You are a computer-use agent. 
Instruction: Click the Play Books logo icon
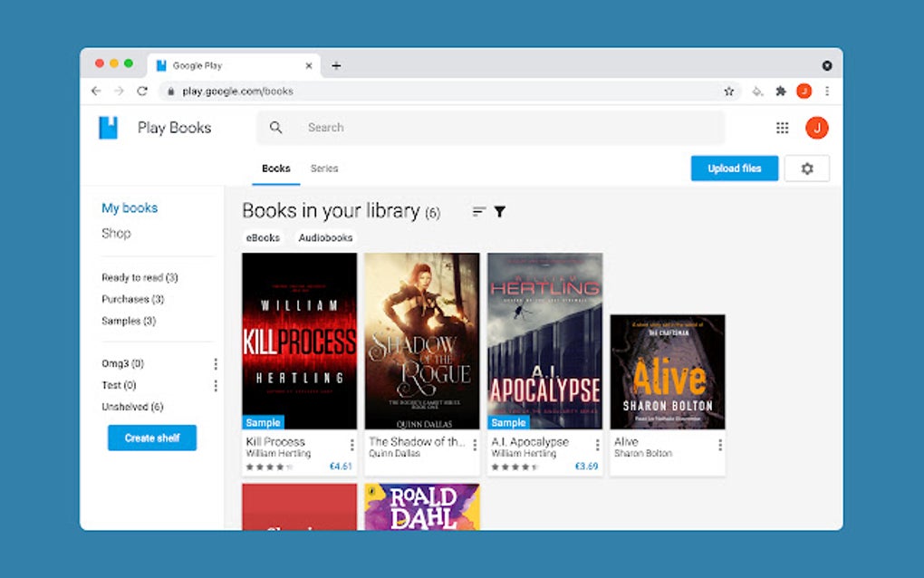(x=106, y=127)
